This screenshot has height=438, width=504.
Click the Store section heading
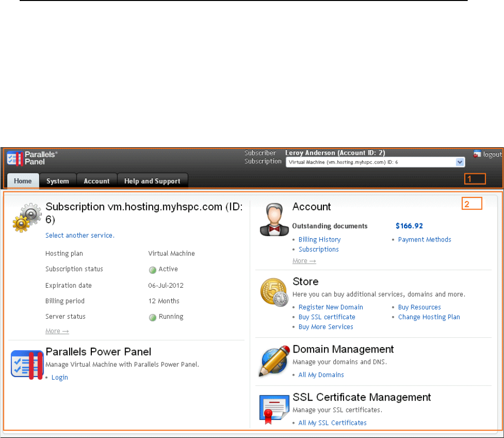point(305,282)
